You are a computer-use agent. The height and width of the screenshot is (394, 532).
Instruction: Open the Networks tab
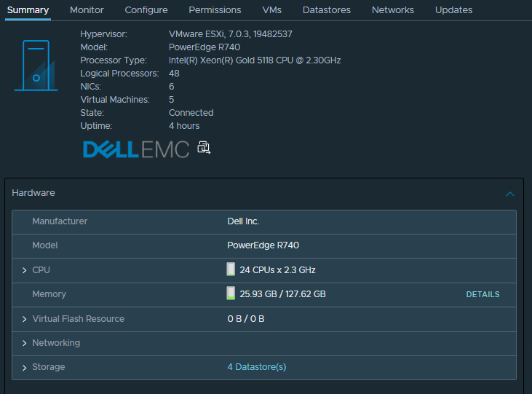[393, 10]
